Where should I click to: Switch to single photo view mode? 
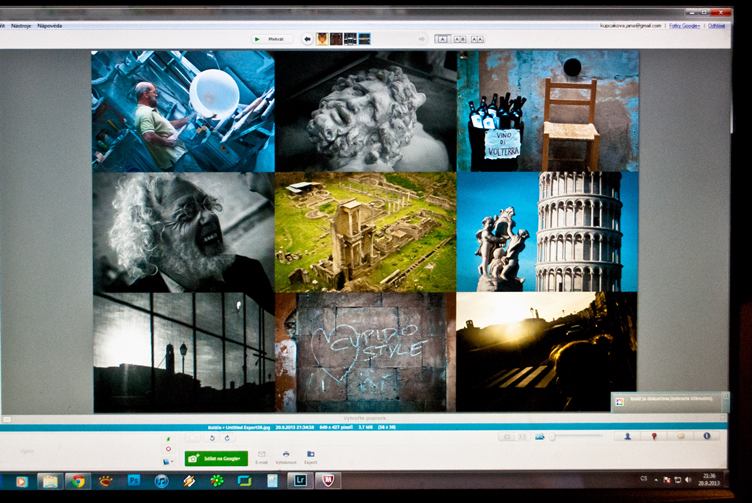coord(443,39)
